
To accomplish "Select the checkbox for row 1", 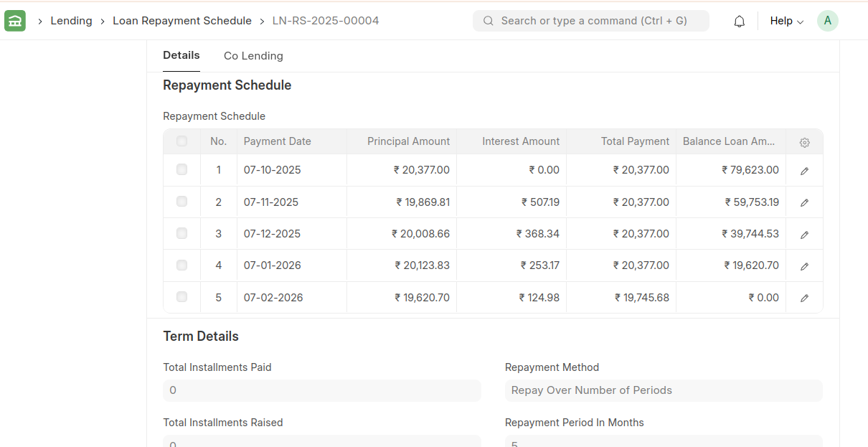I will (x=182, y=170).
